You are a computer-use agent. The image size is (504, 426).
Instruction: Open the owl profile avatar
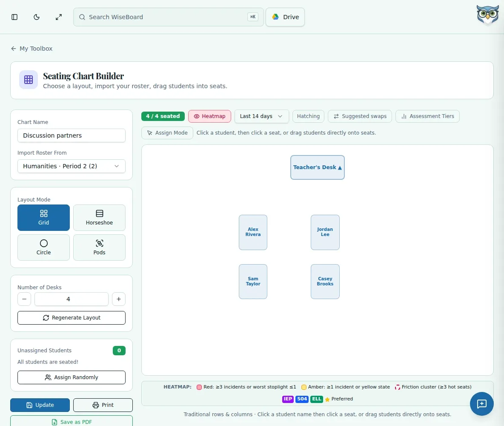pyautogui.click(x=487, y=15)
